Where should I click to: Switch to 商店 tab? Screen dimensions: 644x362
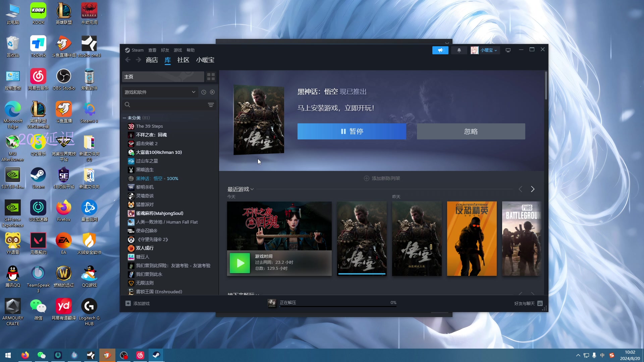point(152,60)
